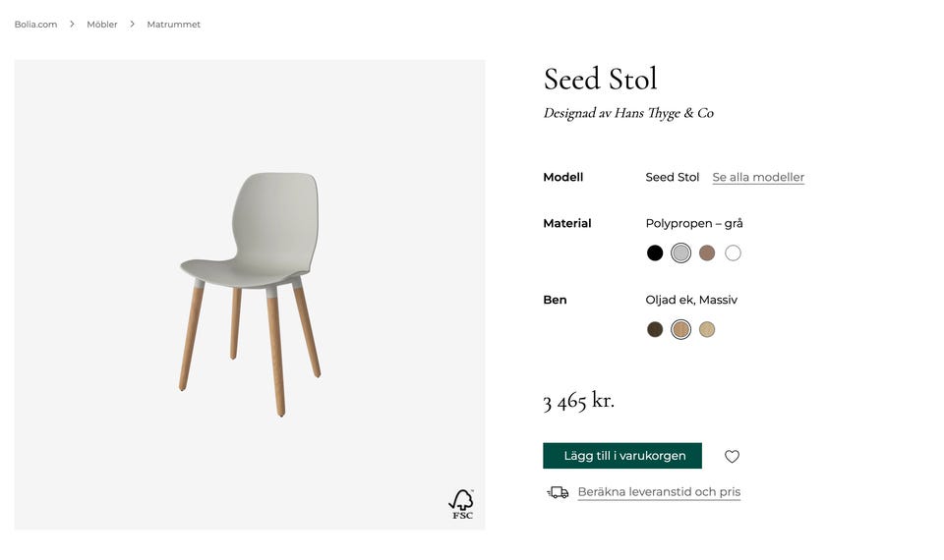Click the chevron after Möbler breadcrumb

coord(132,25)
